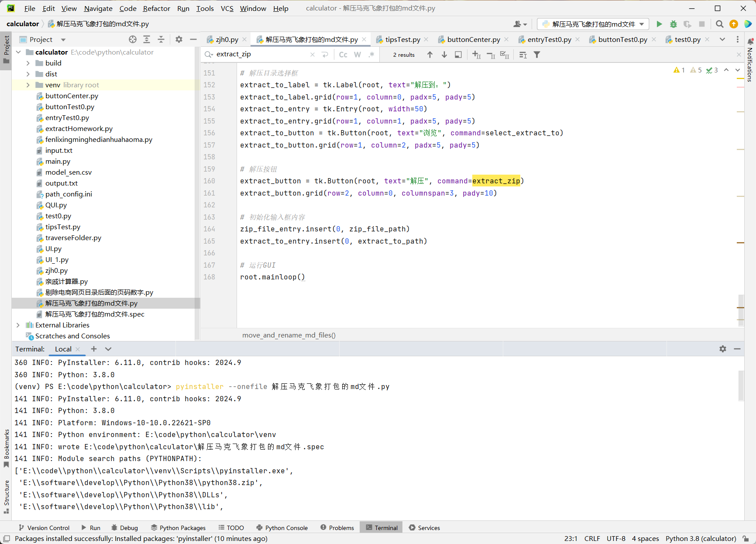Expand all in Project panel

point(147,39)
